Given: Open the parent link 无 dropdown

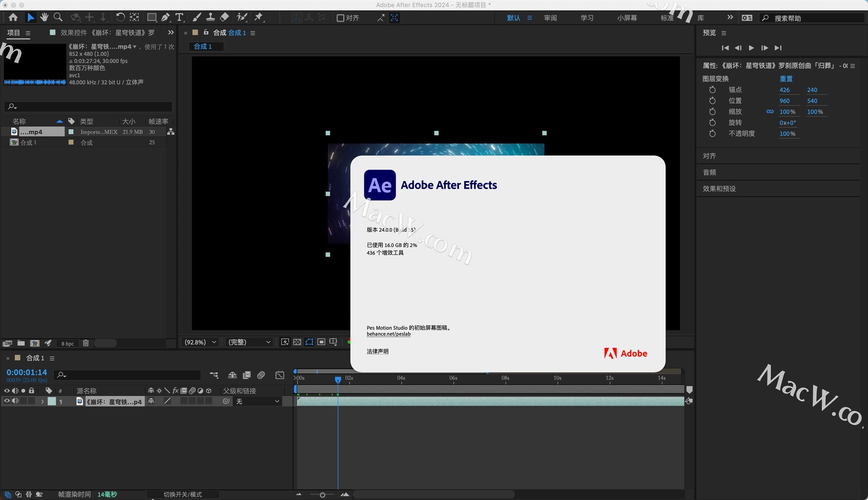Looking at the screenshot, I should [258, 401].
